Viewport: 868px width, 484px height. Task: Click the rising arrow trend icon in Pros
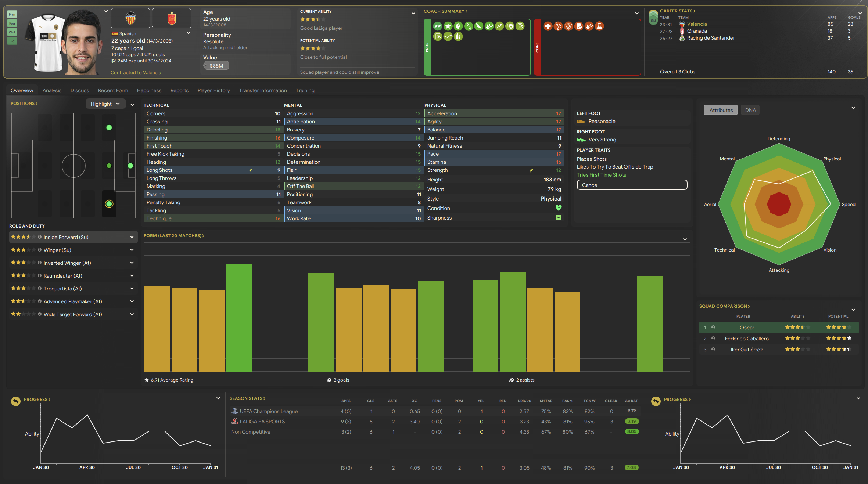(x=499, y=26)
